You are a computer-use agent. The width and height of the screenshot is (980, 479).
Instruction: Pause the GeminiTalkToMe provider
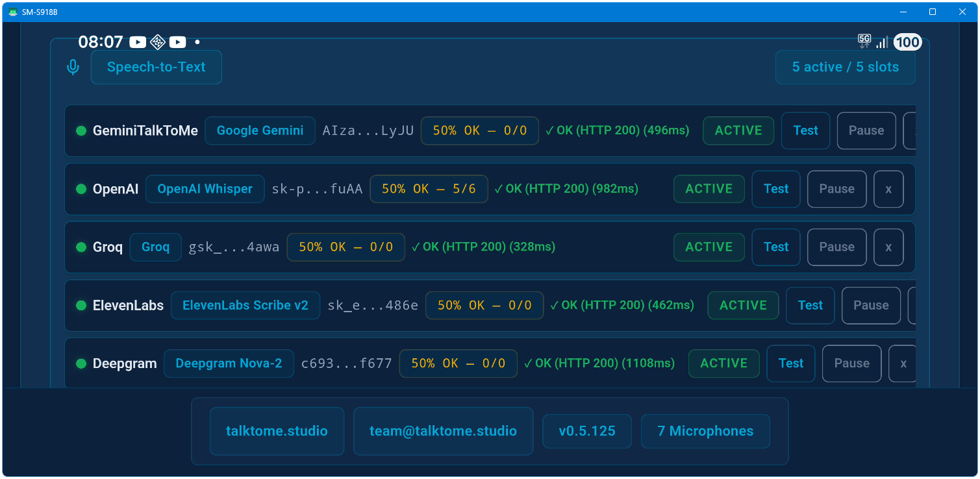tap(866, 130)
